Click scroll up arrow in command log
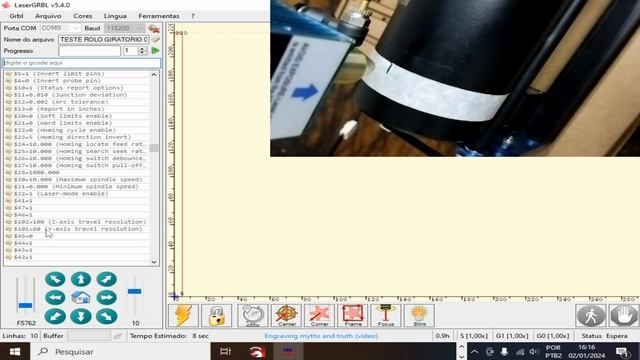 point(154,75)
